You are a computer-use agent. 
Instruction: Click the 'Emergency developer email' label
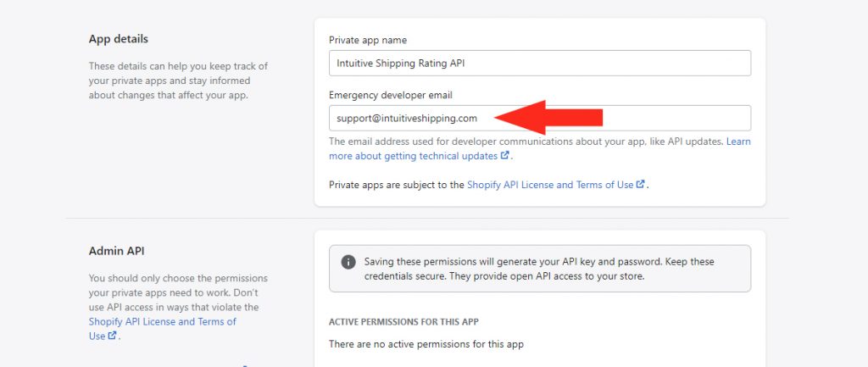coord(390,95)
